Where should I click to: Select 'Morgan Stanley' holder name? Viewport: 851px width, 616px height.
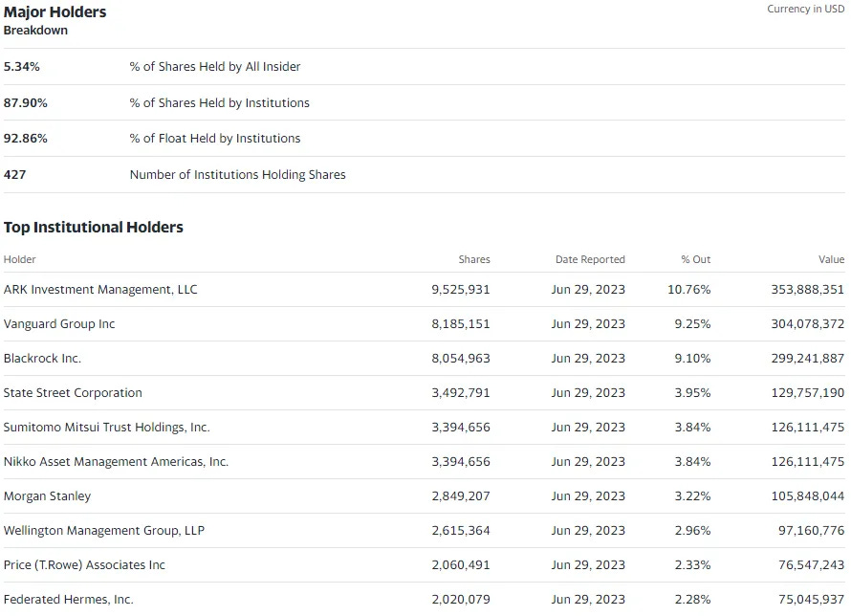(47, 496)
